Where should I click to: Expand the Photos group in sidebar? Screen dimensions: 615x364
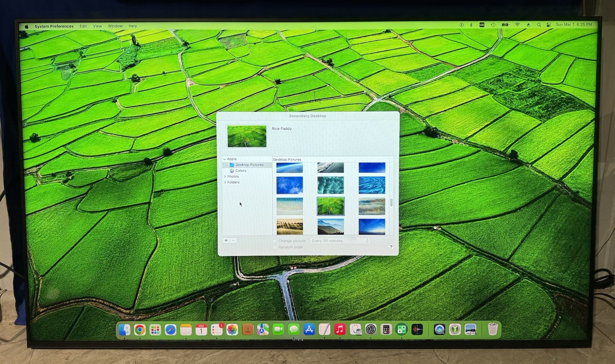(x=225, y=177)
